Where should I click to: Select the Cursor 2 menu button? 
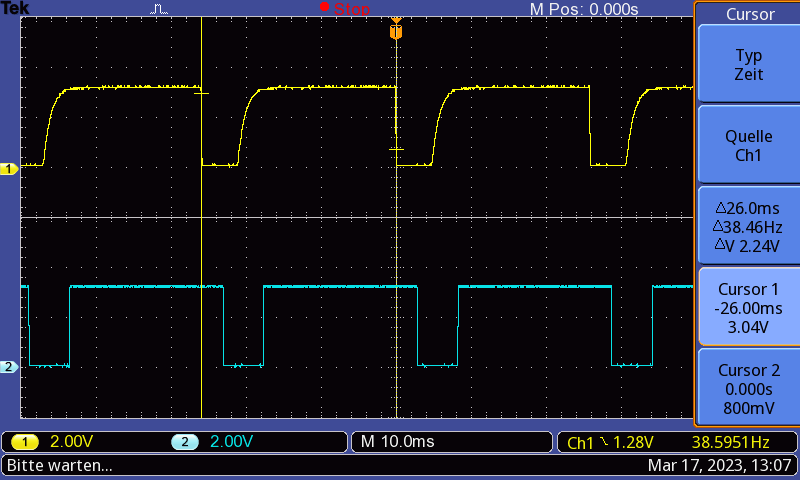748,388
